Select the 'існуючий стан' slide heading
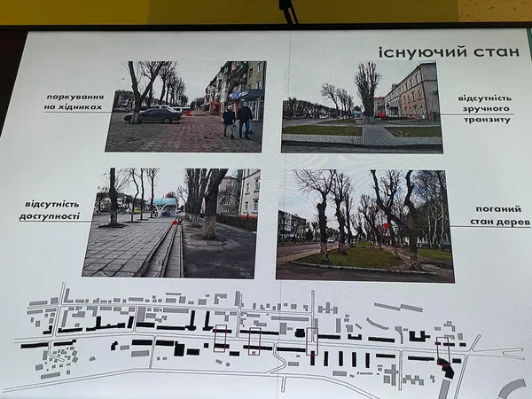The width and height of the screenshot is (532, 399). point(449,52)
